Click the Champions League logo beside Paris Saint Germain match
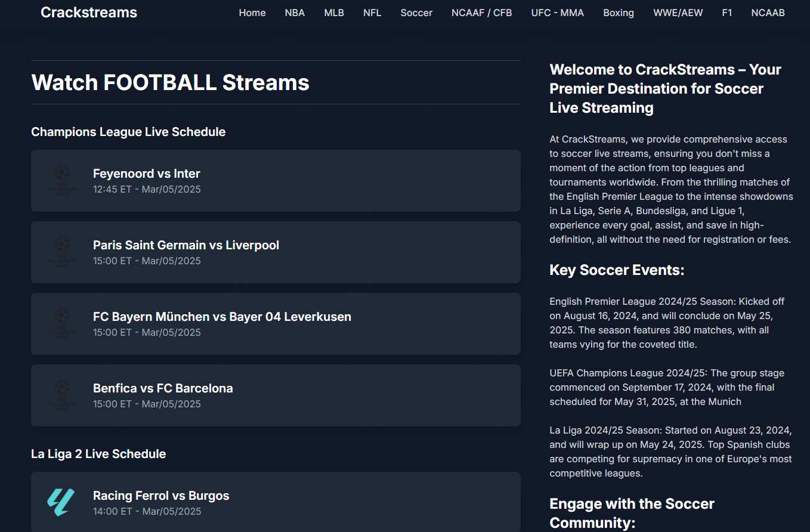Image resolution: width=810 pixels, height=532 pixels. (x=62, y=252)
